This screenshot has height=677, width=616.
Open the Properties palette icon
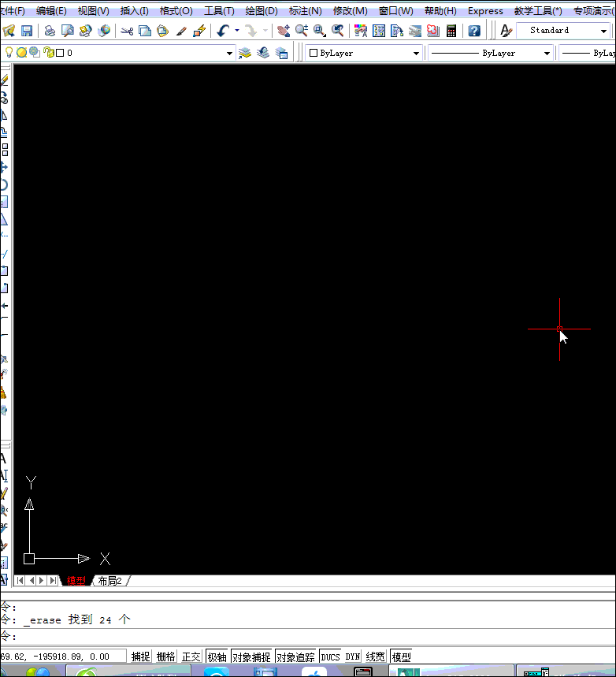[361, 31]
